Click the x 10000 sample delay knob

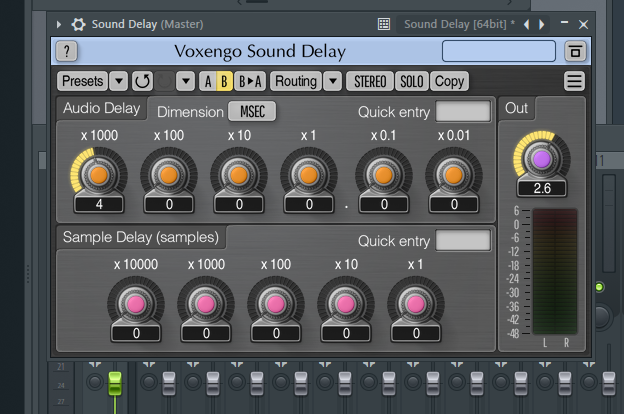coord(136,304)
